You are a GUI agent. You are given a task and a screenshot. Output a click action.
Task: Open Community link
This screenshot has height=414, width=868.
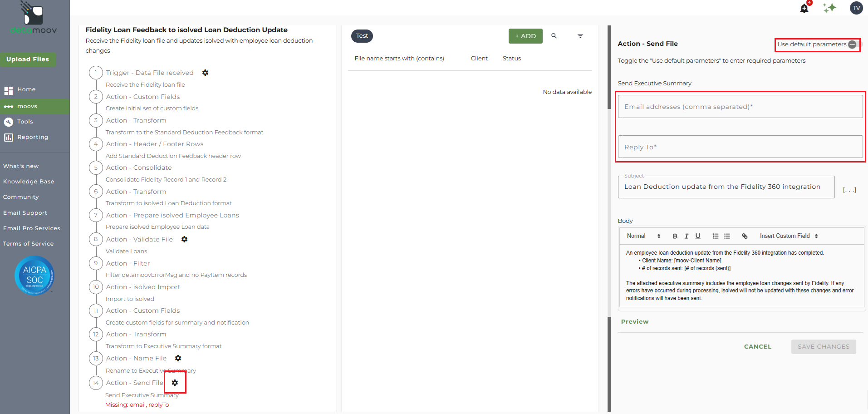pyautogui.click(x=21, y=197)
